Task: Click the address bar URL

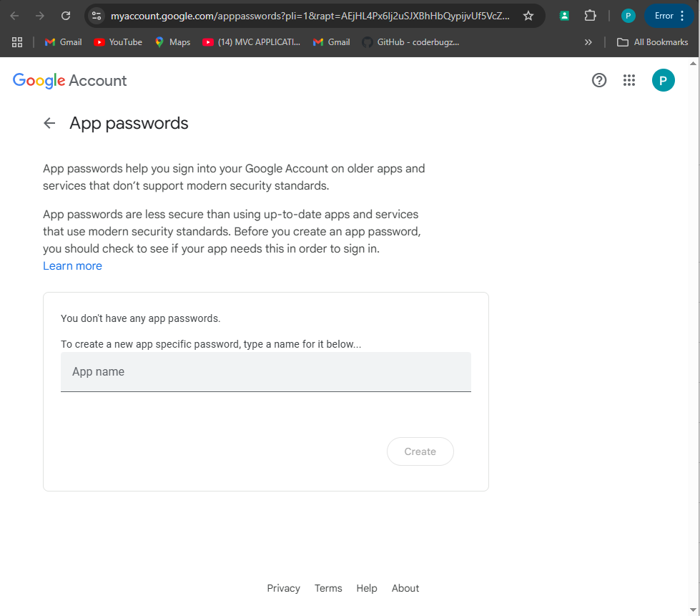Action: (x=310, y=16)
